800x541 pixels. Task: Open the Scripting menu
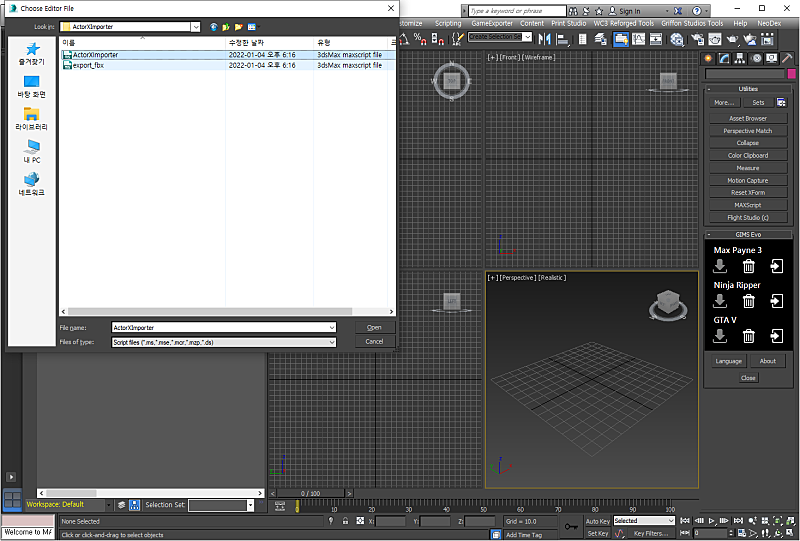tap(448, 23)
